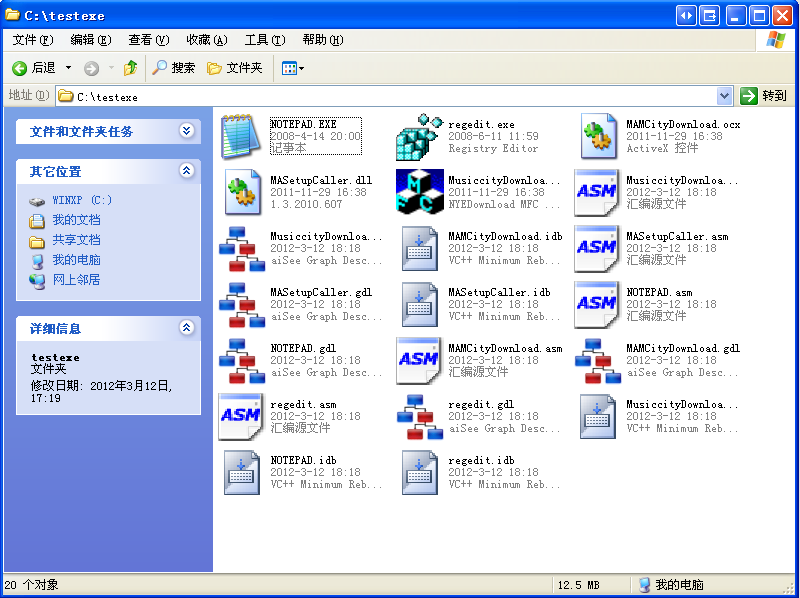Image resolution: width=800 pixels, height=598 pixels.
Task: Click the Go (转到) button
Action: pos(764,96)
